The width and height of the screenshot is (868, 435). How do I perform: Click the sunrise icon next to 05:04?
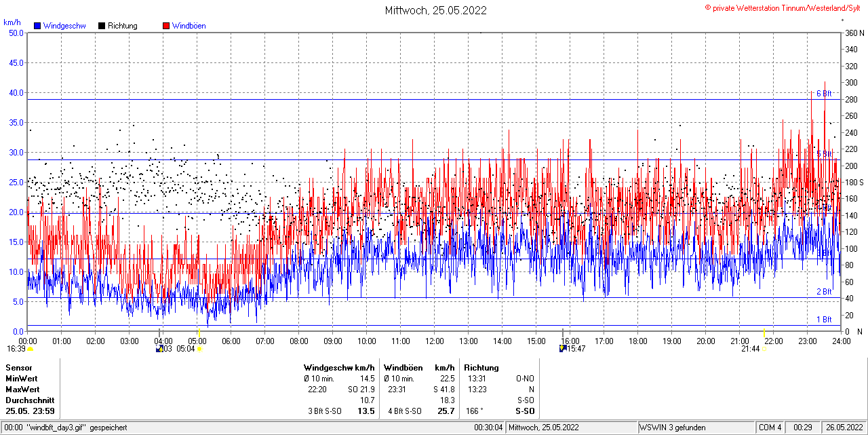click(x=199, y=349)
